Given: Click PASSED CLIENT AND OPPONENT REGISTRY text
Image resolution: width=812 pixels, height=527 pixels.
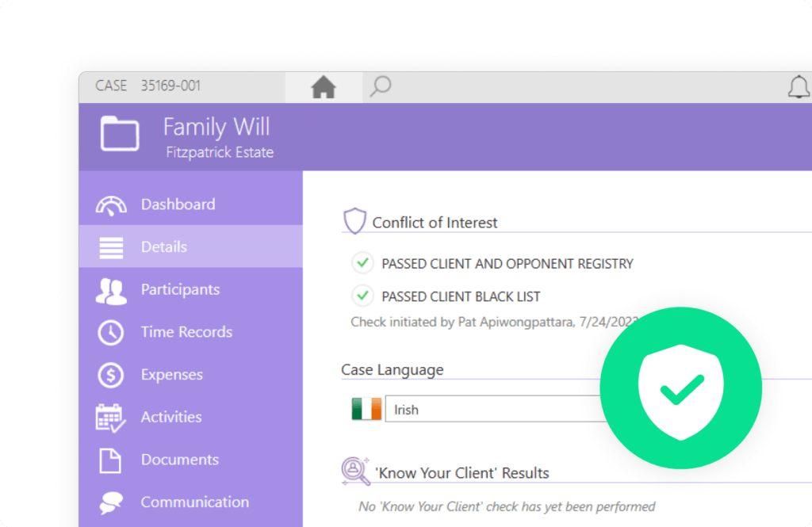Looking at the screenshot, I should 507,264.
